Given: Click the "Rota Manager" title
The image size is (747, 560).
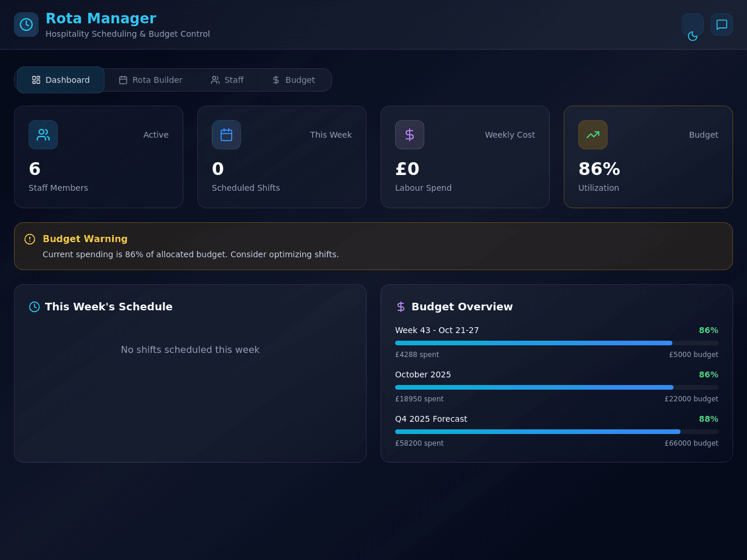Looking at the screenshot, I should (101, 19).
